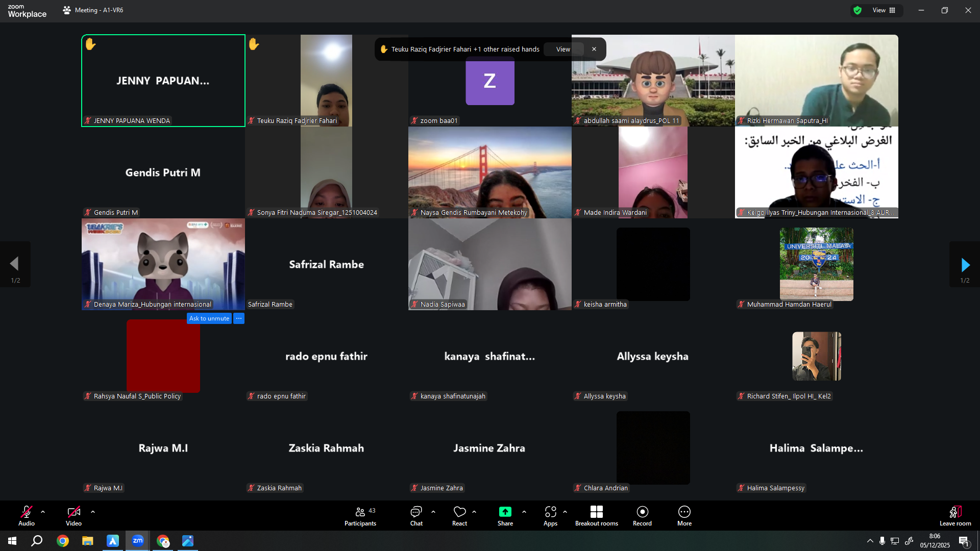
Task: Click the name label rado epnu fathir
Action: 281,396
